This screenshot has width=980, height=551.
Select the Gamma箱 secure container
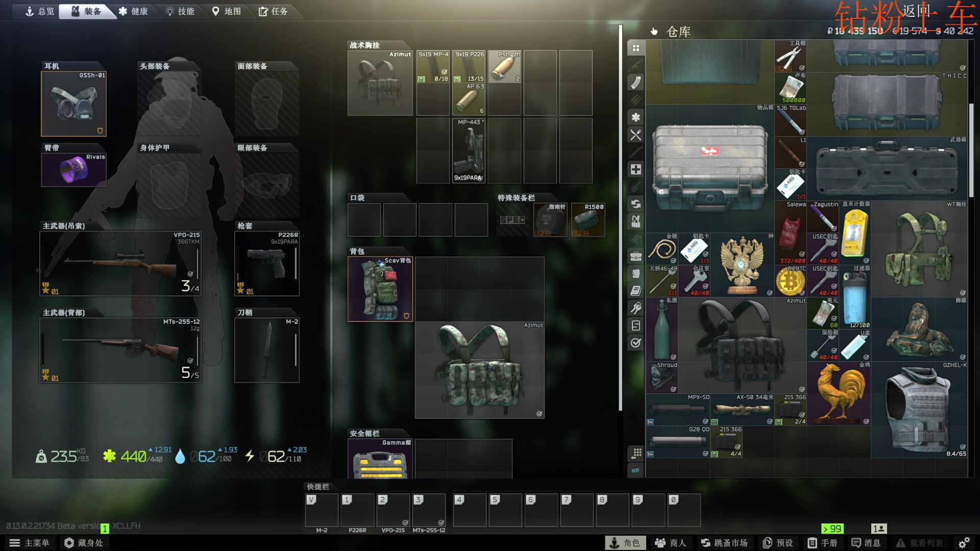[x=380, y=459]
